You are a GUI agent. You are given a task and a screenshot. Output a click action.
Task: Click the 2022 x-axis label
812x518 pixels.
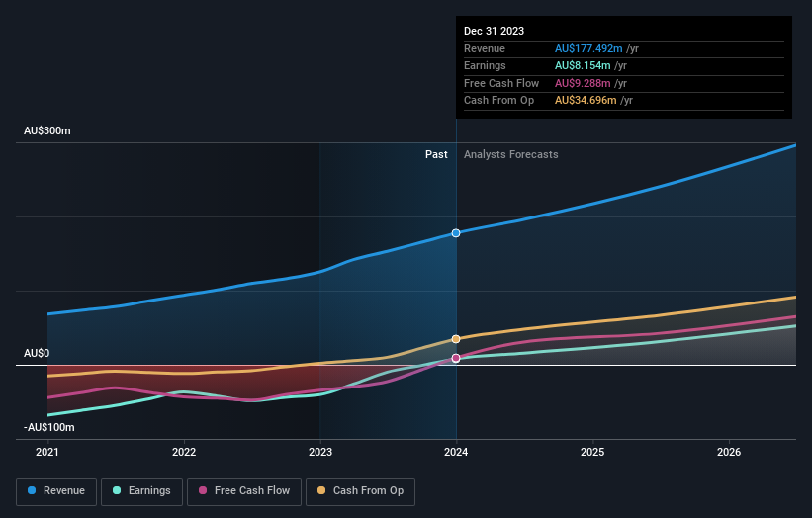pos(184,452)
